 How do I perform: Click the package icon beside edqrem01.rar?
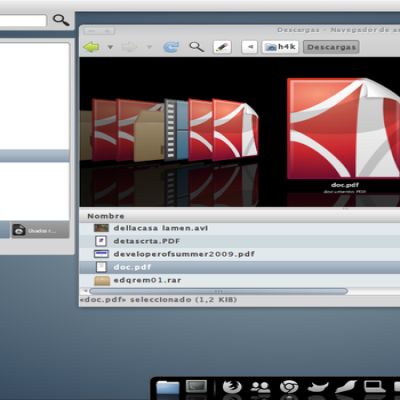coord(102,280)
